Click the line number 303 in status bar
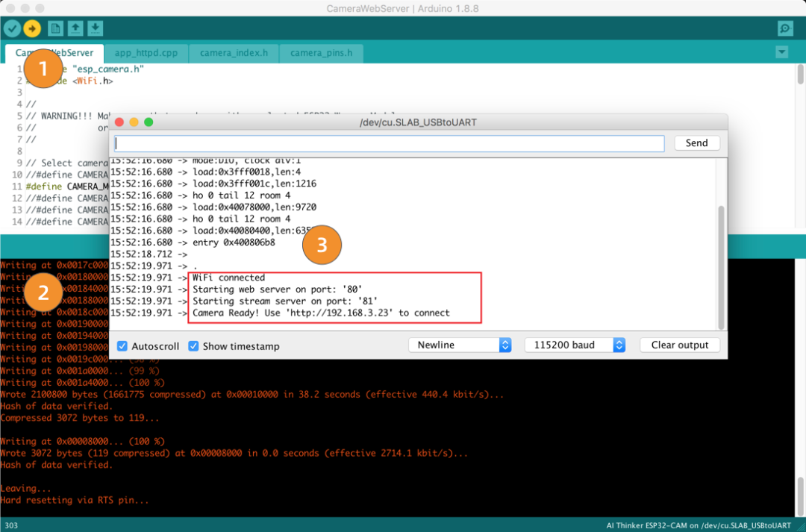This screenshot has height=532, width=806. coord(11,525)
